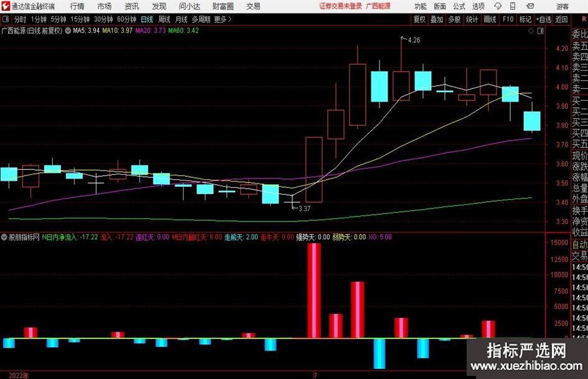Click the 7 month marker on time axis

click(x=315, y=375)
